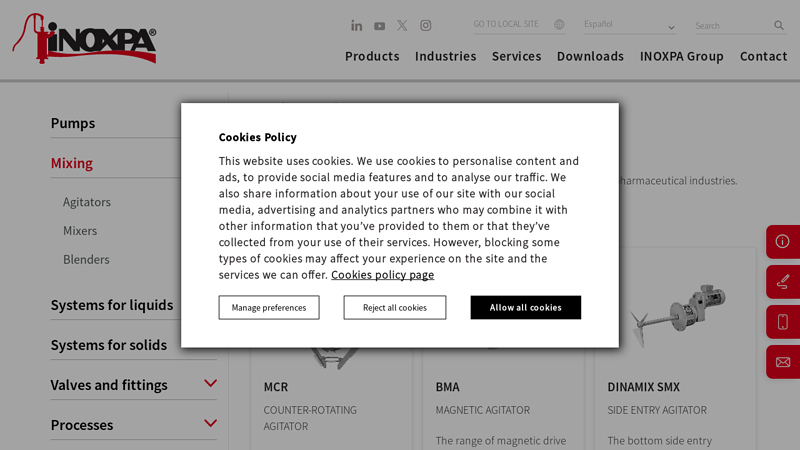Viewport: 800px width, 450px height.
Task: Click the red pen side icon
Action: pyautogui.click(x=782, y=282)
